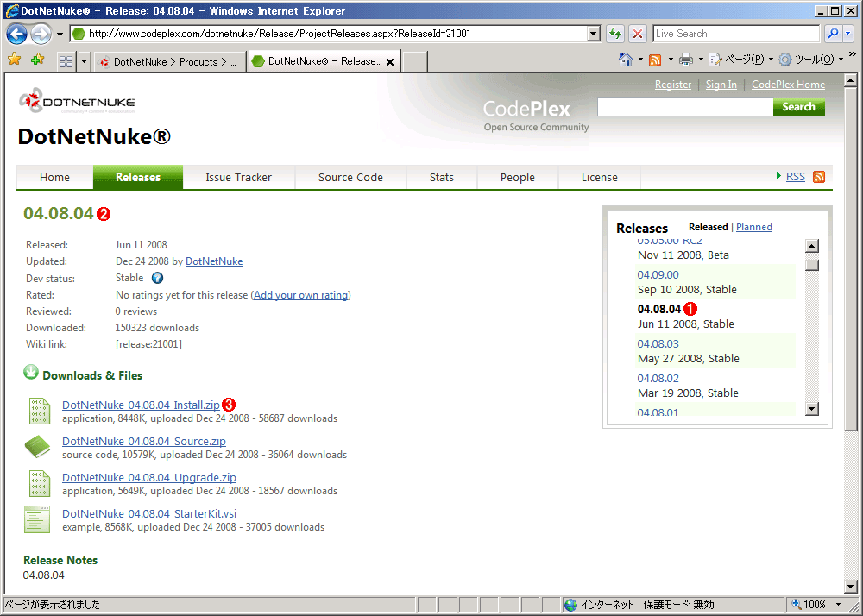
Task: Show Planned releases list
Action: 754,227
